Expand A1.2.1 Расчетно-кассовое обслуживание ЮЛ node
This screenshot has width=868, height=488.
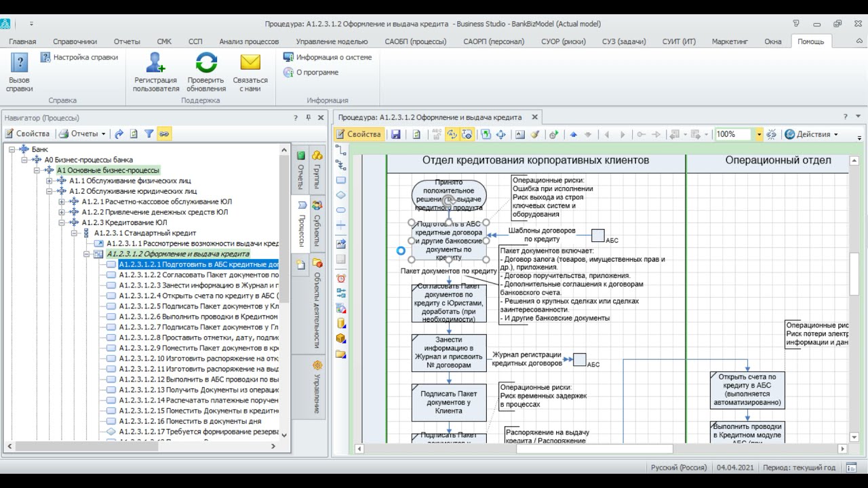[62, 202]
